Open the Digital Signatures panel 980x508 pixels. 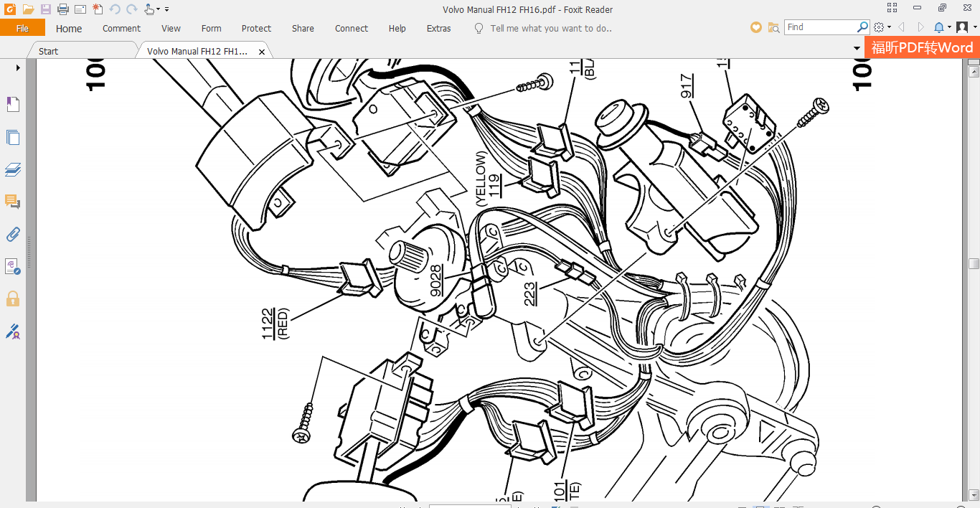click(x=13, y=266)
